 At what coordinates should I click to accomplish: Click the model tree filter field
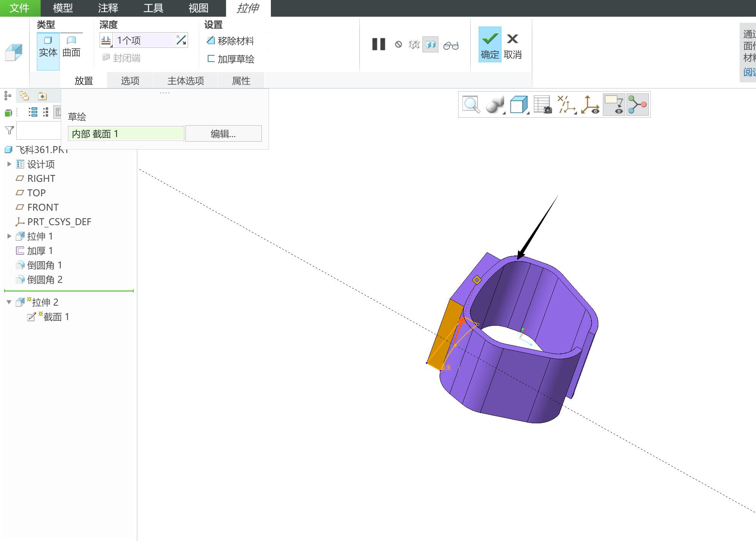pos(38,131)
